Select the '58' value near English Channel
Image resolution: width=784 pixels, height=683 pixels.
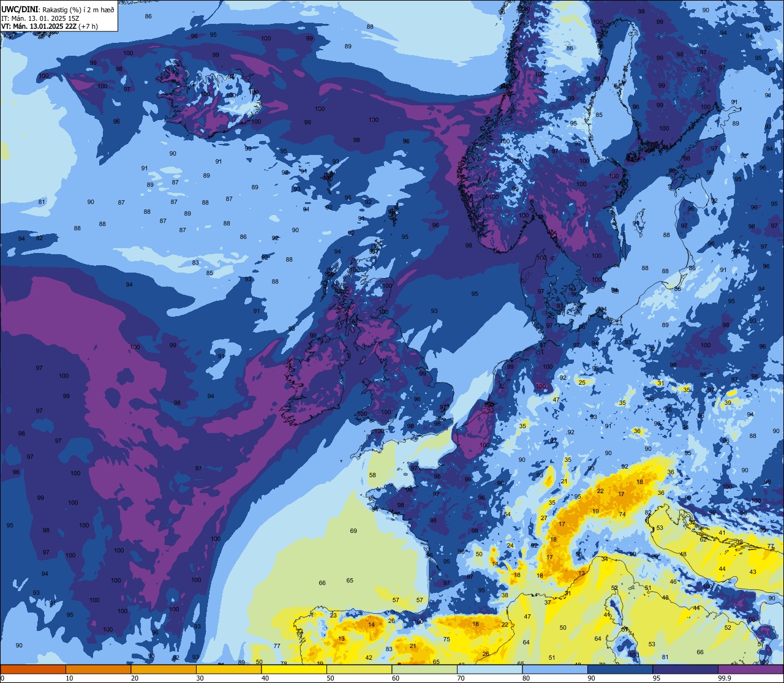(x=372, y=475)
